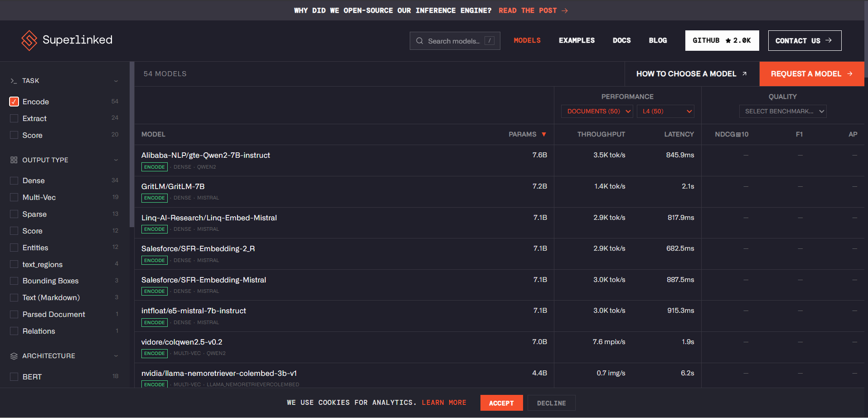Sort by Latency column header
The width and height of the screenshot is (868, 418).
coord(679,134)
